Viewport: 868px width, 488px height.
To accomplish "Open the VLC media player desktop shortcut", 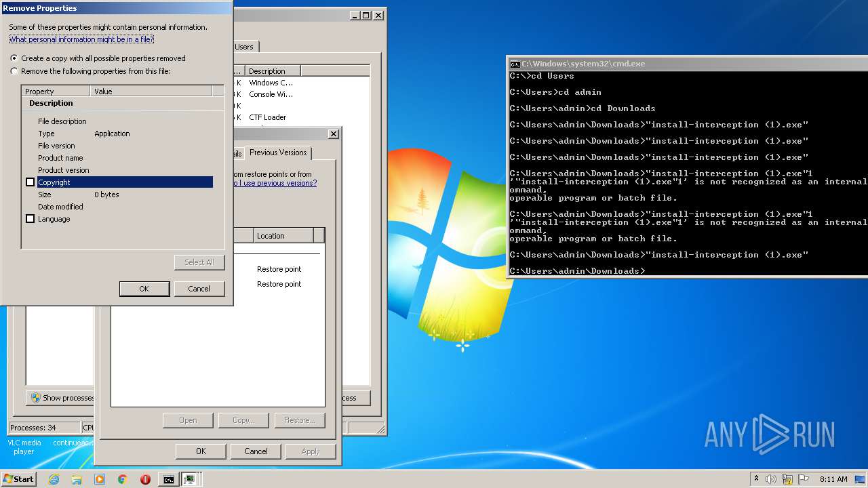I will click(x=24, y=447).
